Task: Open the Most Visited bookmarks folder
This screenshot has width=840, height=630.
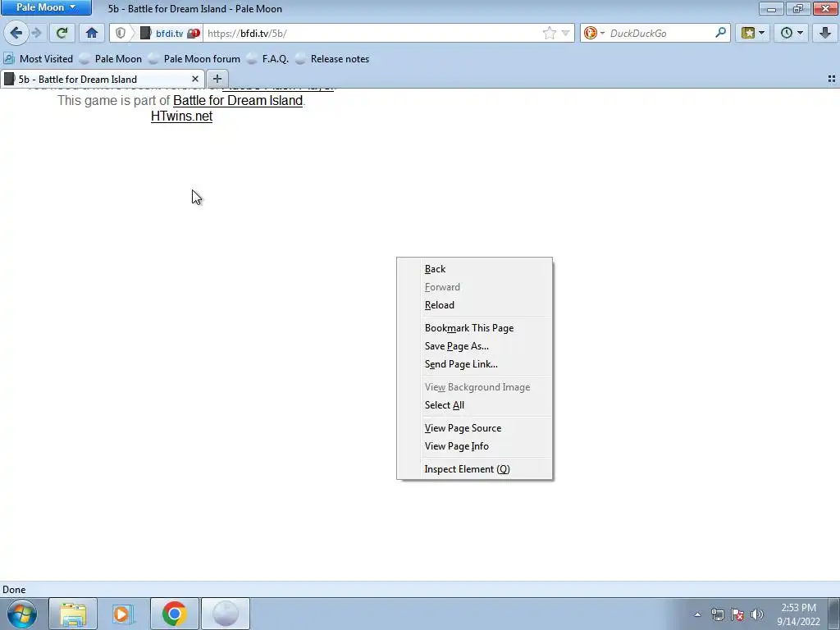Action: (x=38, y=59)
